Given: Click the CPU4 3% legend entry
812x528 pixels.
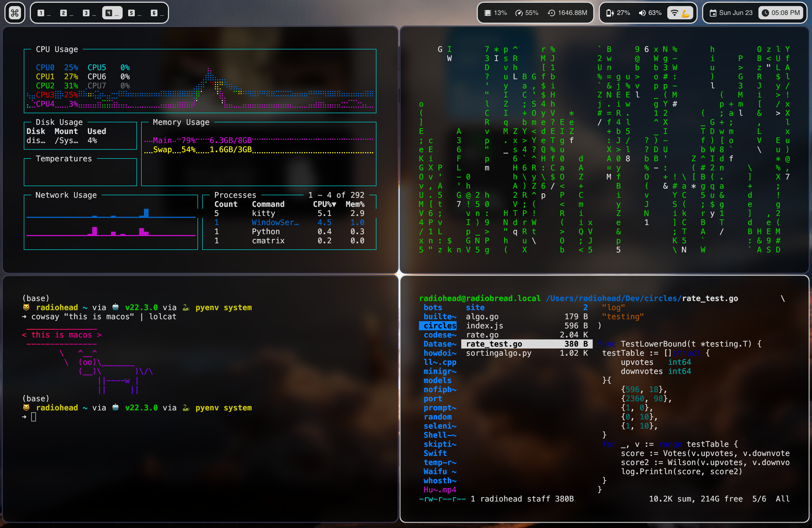Looking at the screenshot, I should tap(57, 104).
